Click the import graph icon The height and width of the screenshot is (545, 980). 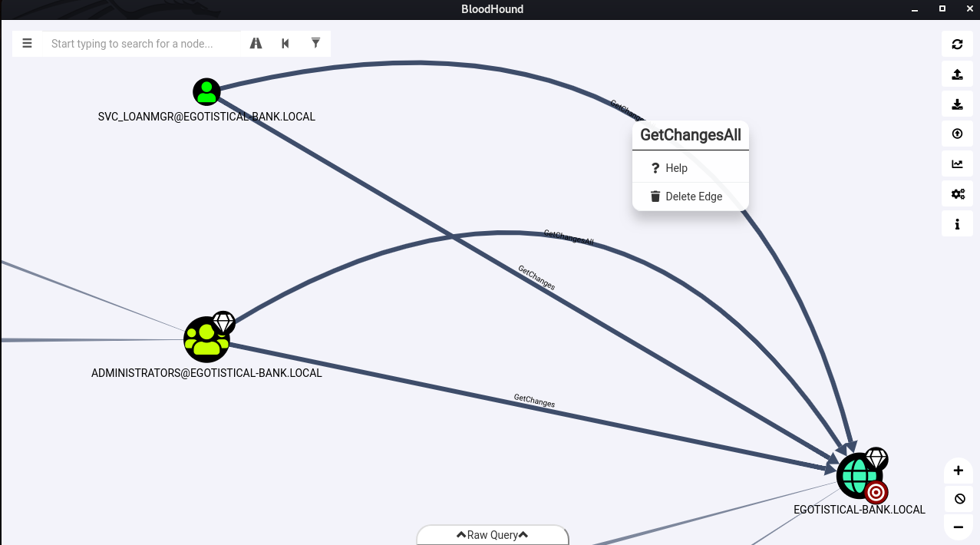pos(957,104)
